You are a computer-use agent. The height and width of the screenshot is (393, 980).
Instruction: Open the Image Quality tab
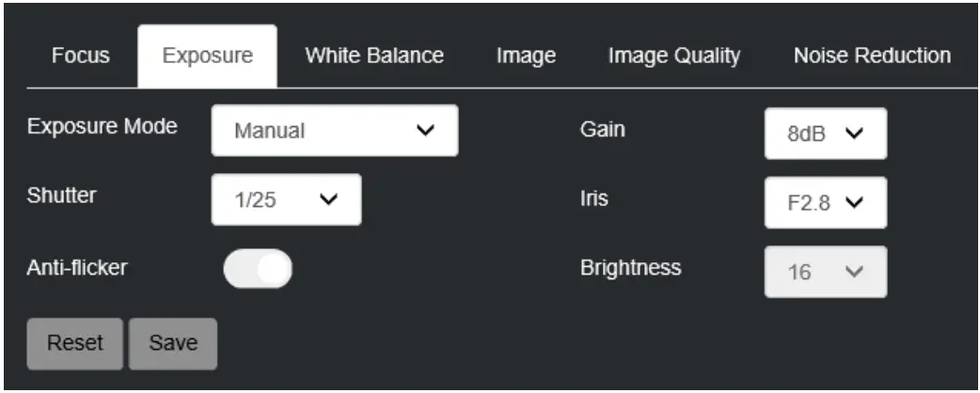point(673,55)
